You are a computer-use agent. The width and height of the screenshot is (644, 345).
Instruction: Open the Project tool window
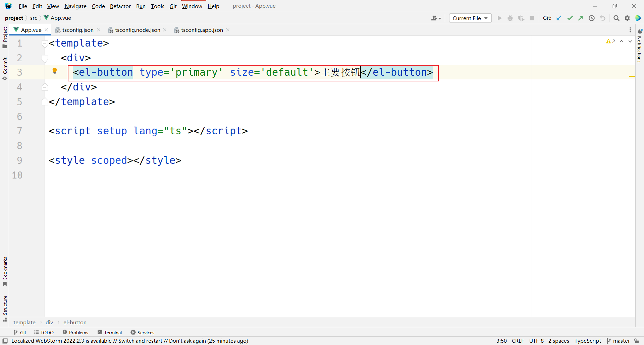[x=5, y=38]
